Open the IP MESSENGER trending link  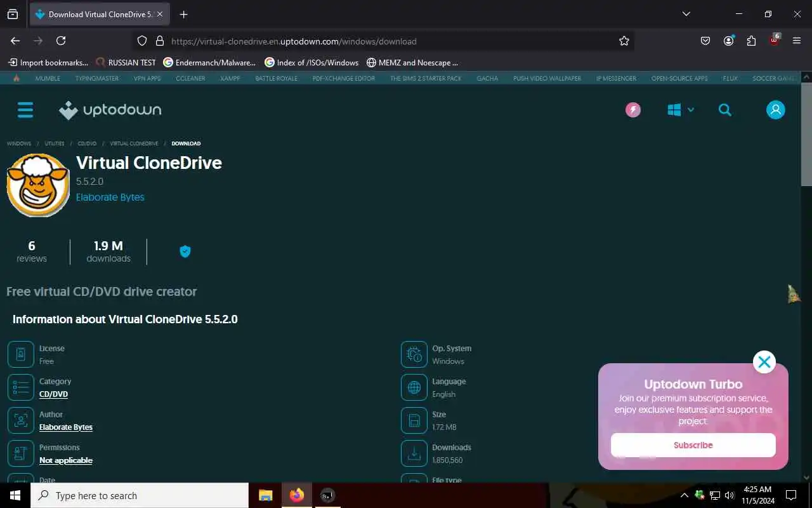[616, 78]
